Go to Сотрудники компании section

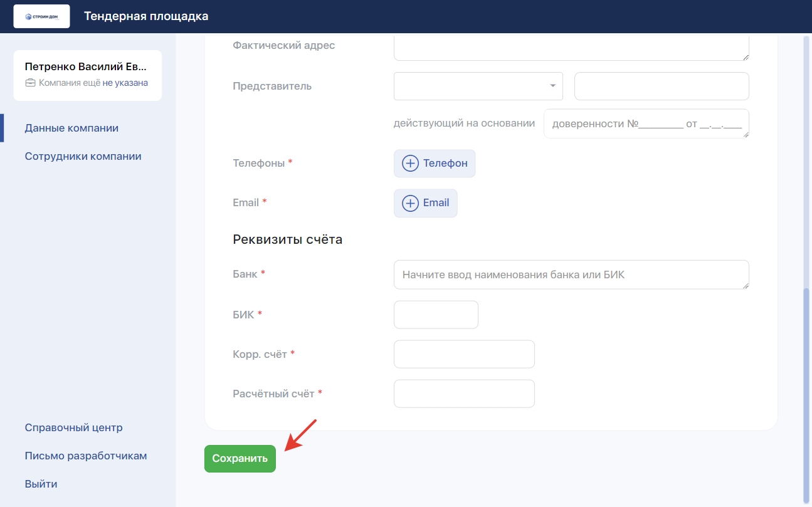pyautogui.click(x=83, y=156)
